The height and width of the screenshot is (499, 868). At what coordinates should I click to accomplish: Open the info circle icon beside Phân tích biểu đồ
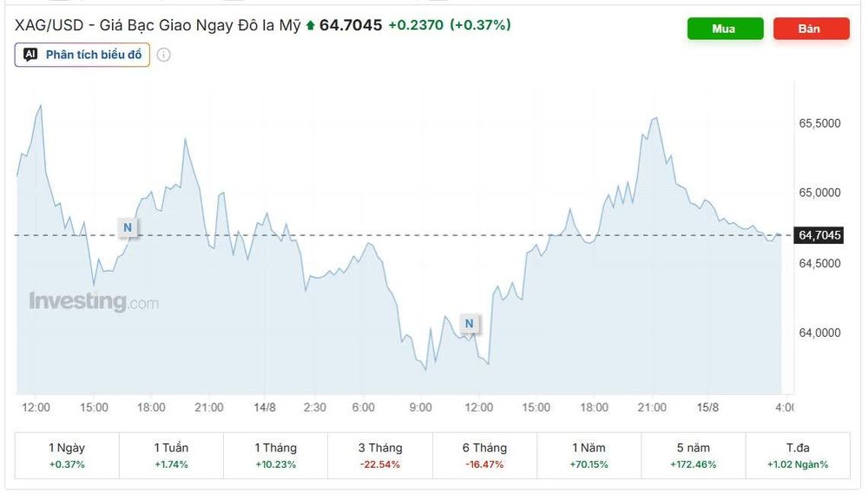163,55
